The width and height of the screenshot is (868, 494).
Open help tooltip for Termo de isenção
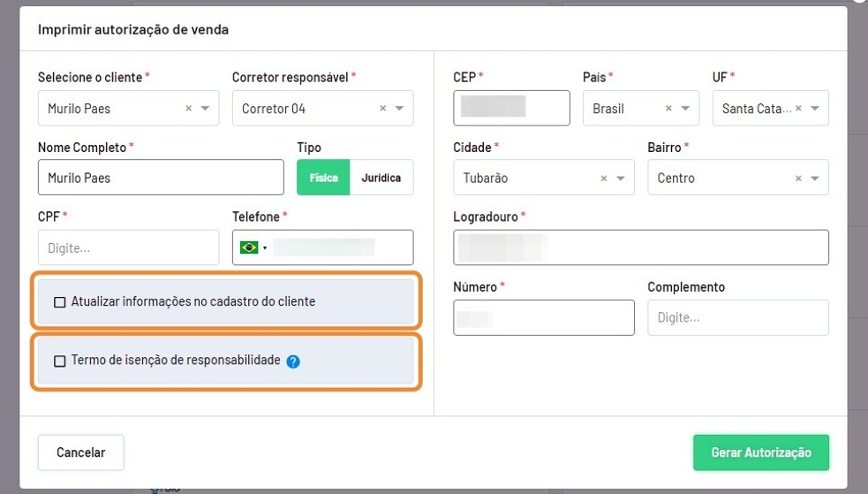tap(293, 361)
